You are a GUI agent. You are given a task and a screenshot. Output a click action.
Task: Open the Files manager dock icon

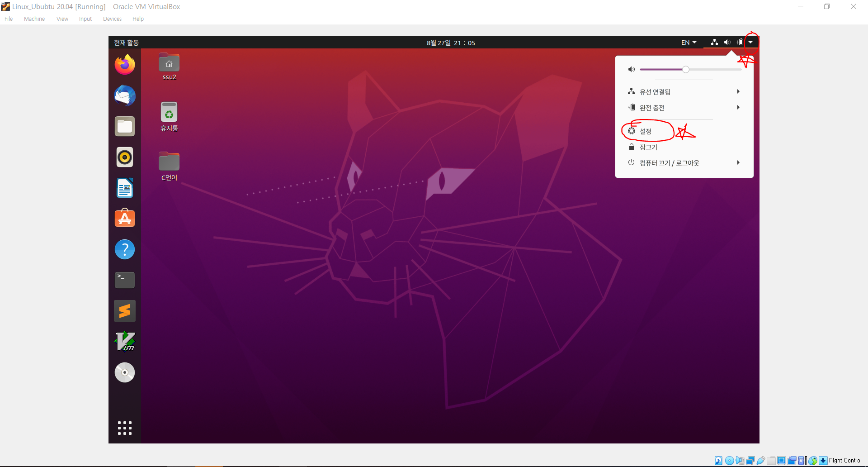(x=125, y=126)
